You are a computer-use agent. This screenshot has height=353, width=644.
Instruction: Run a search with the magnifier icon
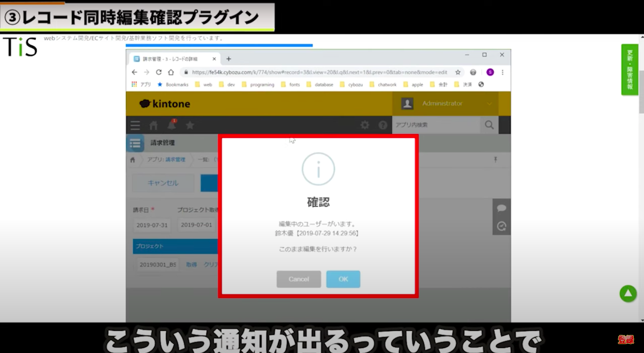coord(489,125)
